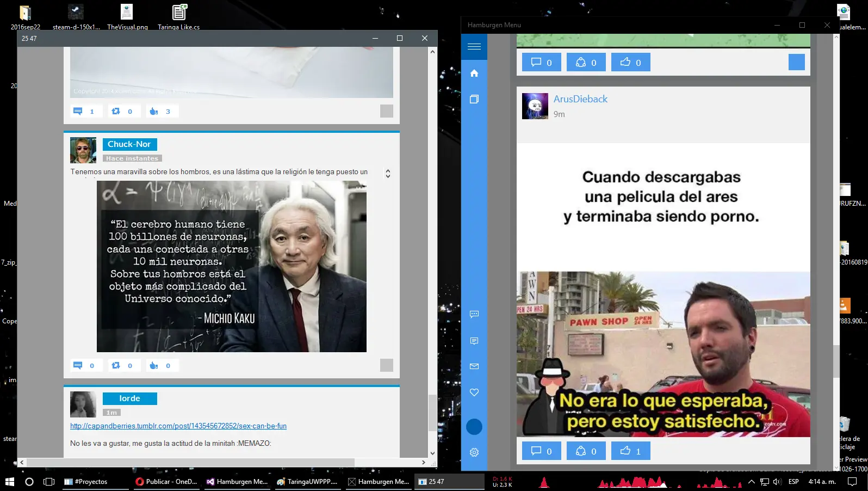Image resolution: width=868 pixels, height=491 pixels.
Task: Open Chuck-Nor's avatar picture
Action: pos(83,150)
